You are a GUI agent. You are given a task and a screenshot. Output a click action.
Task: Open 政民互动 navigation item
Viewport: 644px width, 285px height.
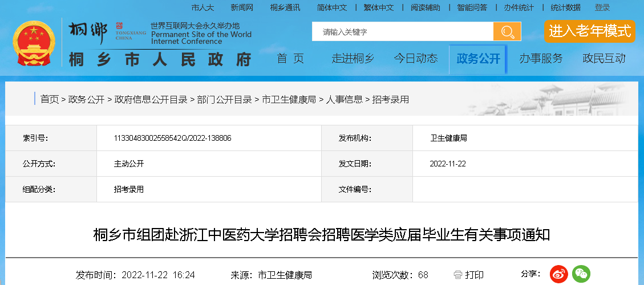click(604, 58)
